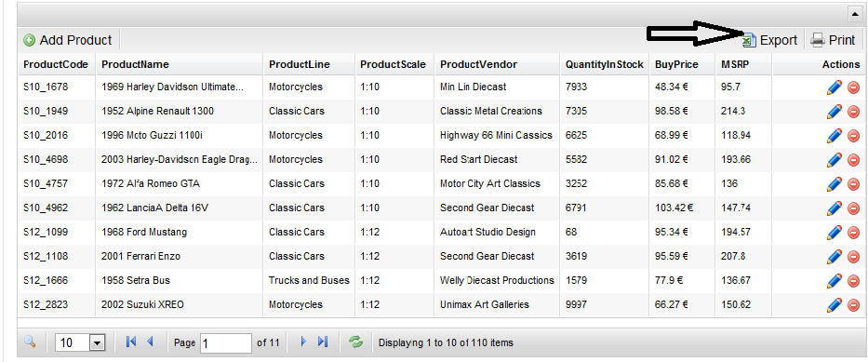Sort by the ProductCode column header
The image size is (868, 362).
[56, 65]
